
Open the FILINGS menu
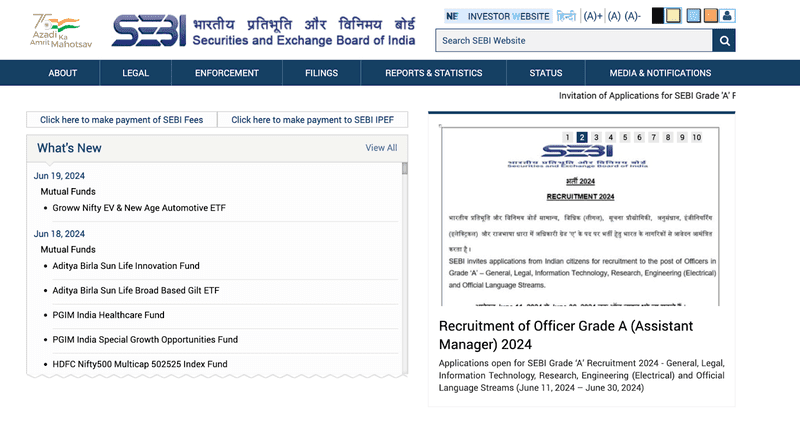click(321, 73)
